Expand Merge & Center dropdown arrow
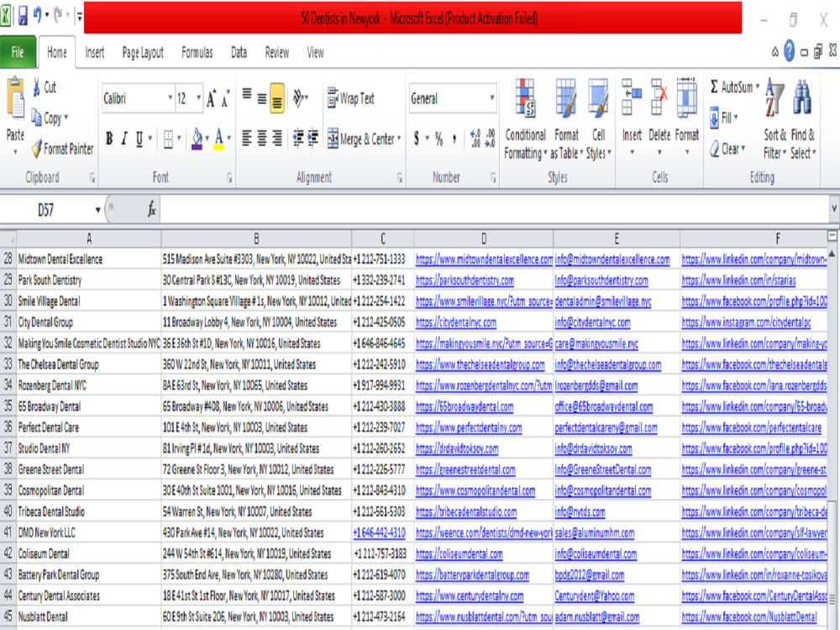Viewport: 840px width, 630px height. pos(399,139)
